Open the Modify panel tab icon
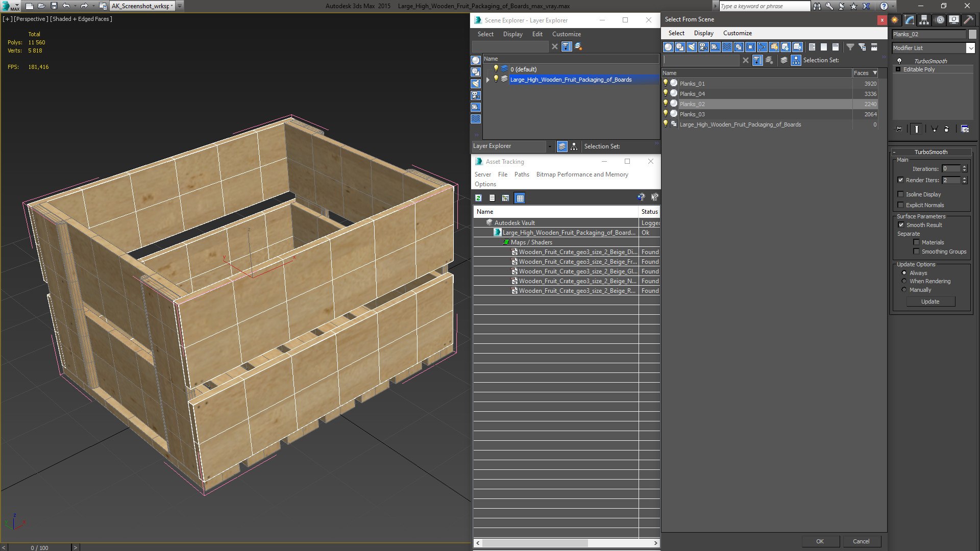Screen dimensions: 980x551 [x=910, y=20]
